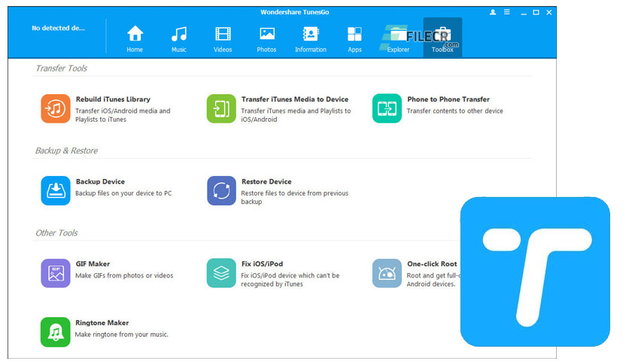Launch the GIF Maker icon
This screenshot has height=364, width=629.
[x=56, y=273]
